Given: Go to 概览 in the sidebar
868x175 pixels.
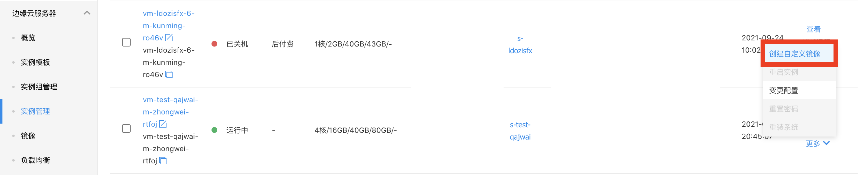Looking at the screenshot, I should tap(28, 38).
